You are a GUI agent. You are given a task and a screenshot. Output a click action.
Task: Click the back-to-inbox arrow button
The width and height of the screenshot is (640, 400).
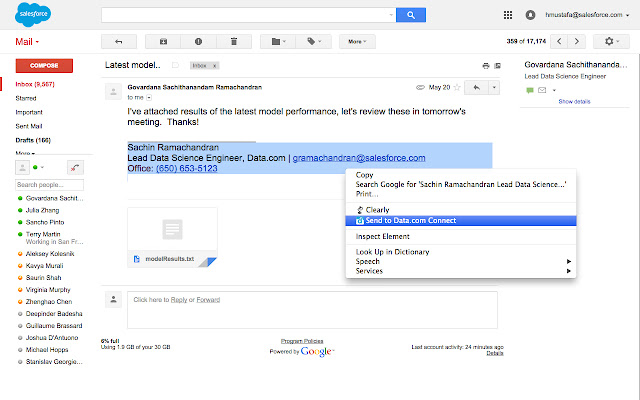[x=119, y=41]
